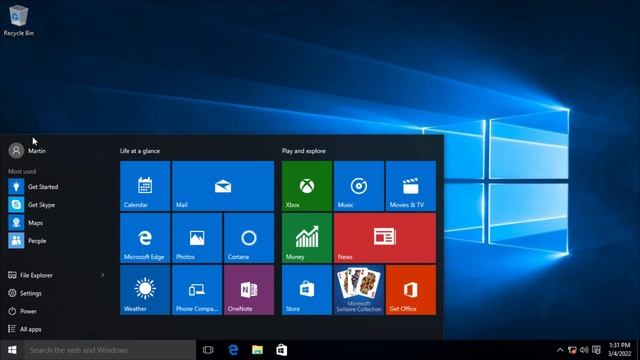Open the Calendar tile
Screen dimensions: 640x360
[145, 186]
